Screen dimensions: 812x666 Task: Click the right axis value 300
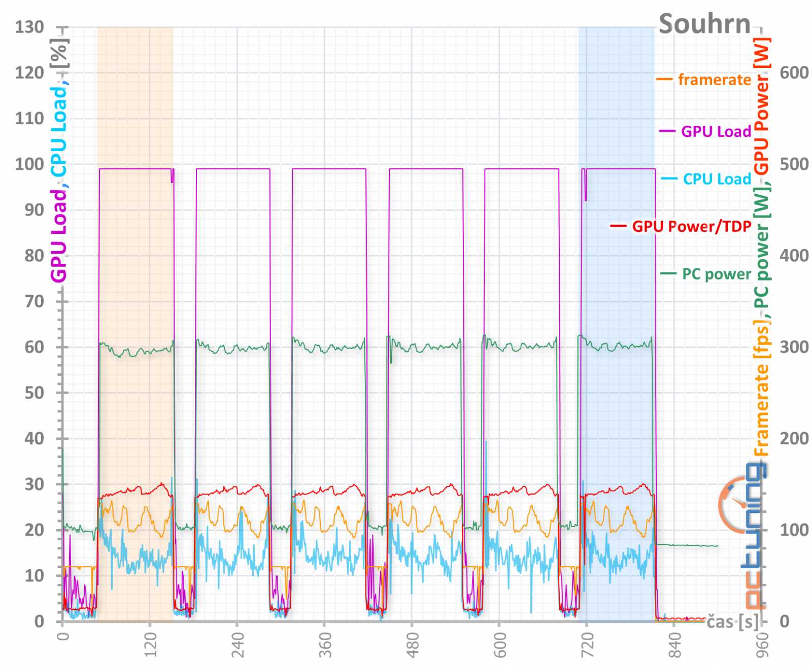pyautogui.click(x=794, y=347)
